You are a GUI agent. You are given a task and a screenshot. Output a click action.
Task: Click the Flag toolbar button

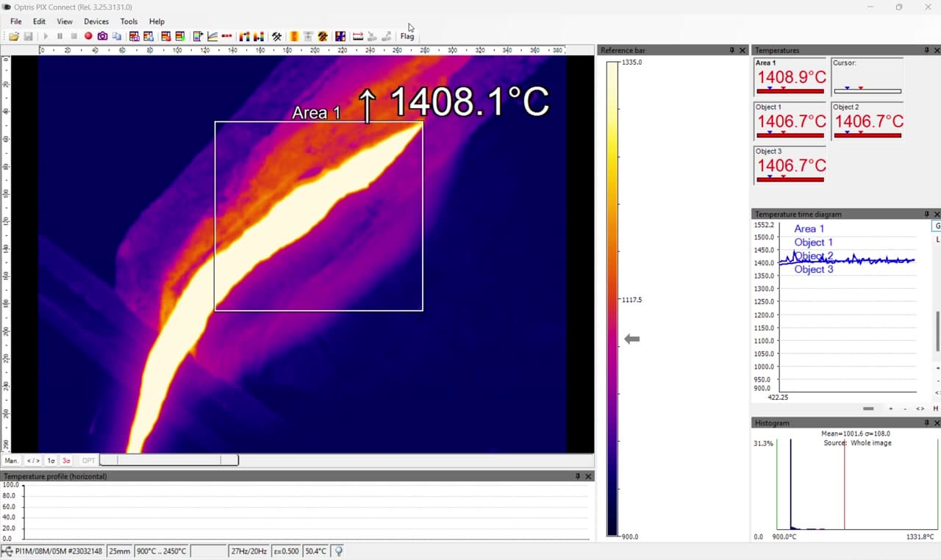(407, 36)
